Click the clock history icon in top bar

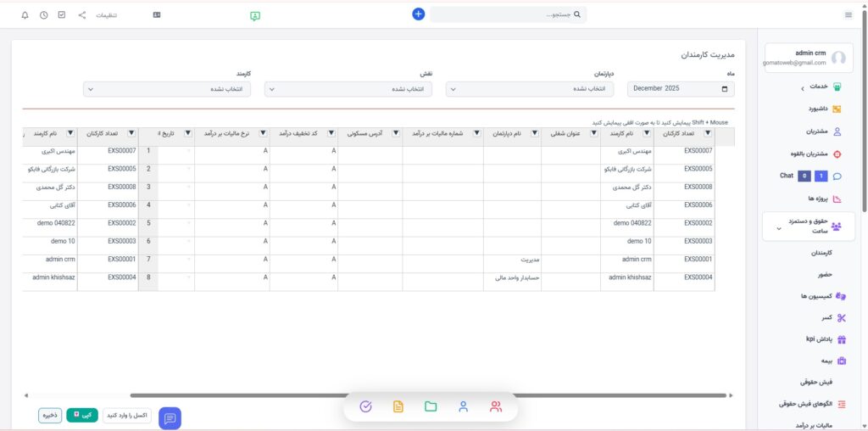pyautogui.click(x=44, y=15)
